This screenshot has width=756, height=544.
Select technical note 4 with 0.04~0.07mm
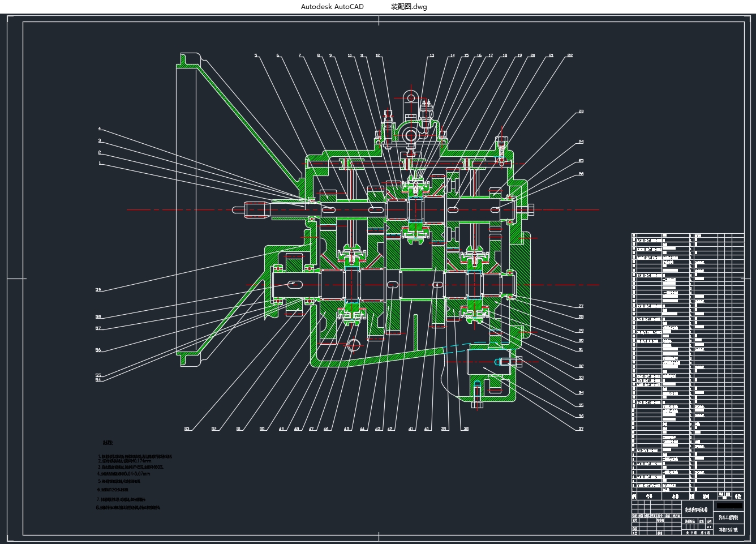[124, 474]
